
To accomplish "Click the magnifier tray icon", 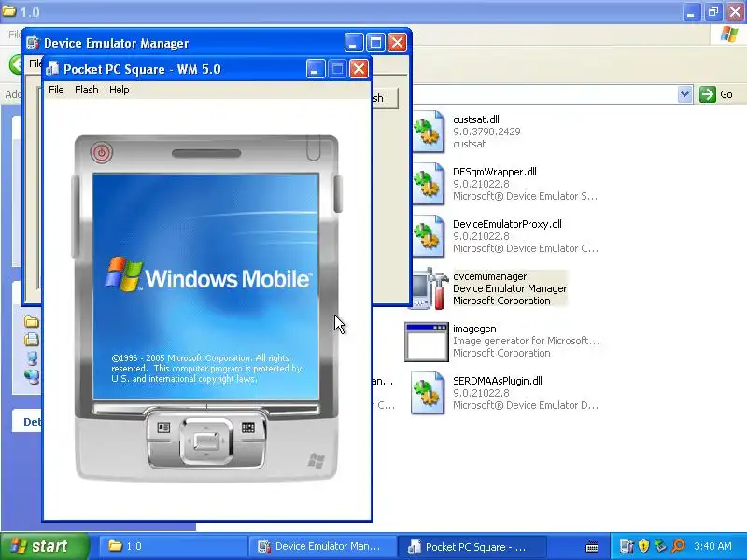I will 679,546.
